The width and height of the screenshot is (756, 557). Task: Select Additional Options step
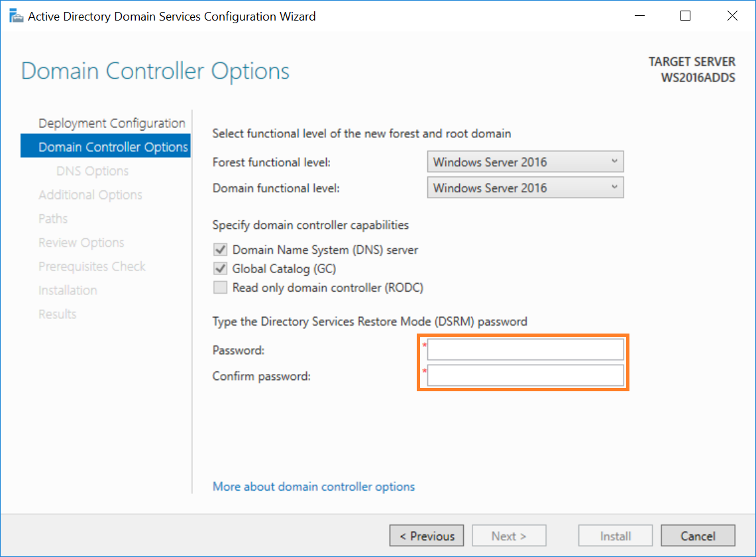coord(91,194)
